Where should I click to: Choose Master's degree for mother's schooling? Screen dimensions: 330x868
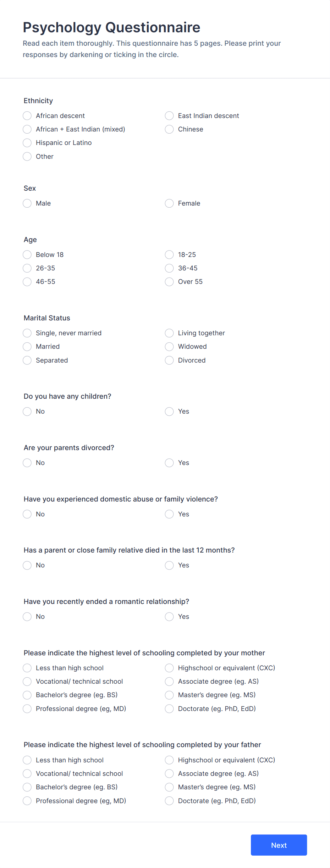(169, 695)
